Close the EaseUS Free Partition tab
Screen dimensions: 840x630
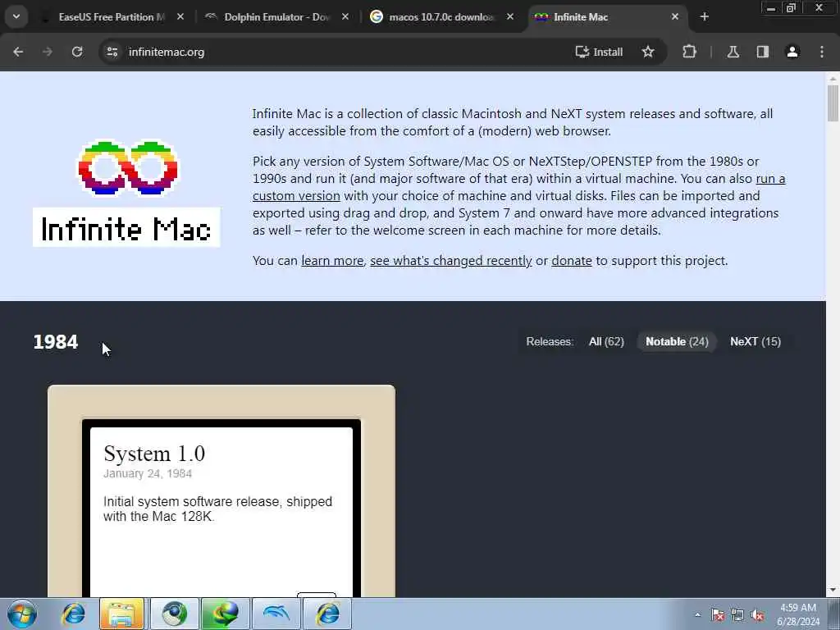(180, 17)
